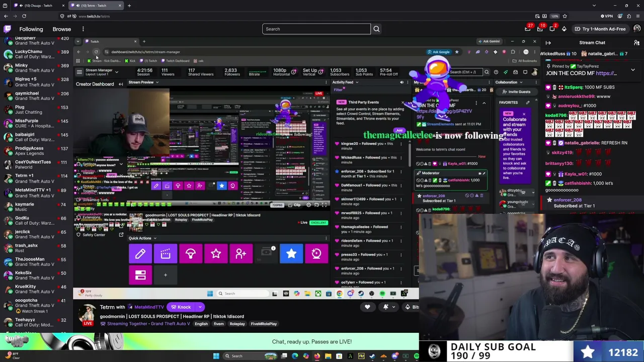Open kaymarie Music channel in sidebar

pos(36,207)
